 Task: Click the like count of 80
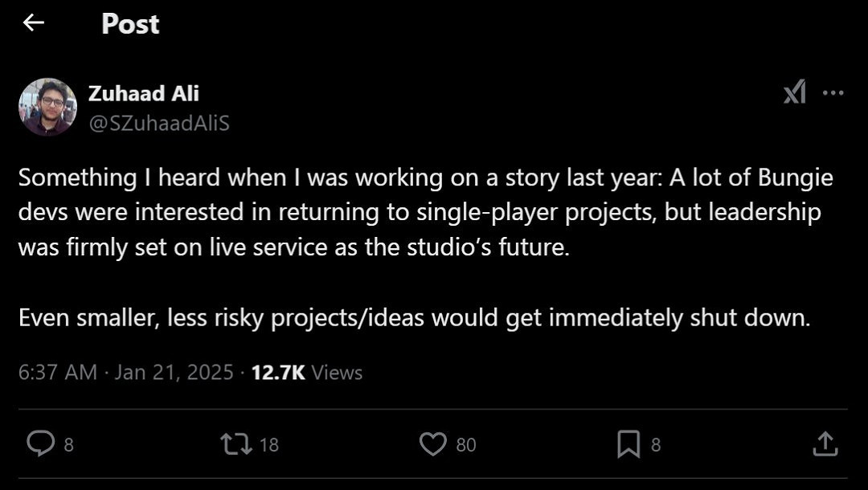tap(466, 444)
